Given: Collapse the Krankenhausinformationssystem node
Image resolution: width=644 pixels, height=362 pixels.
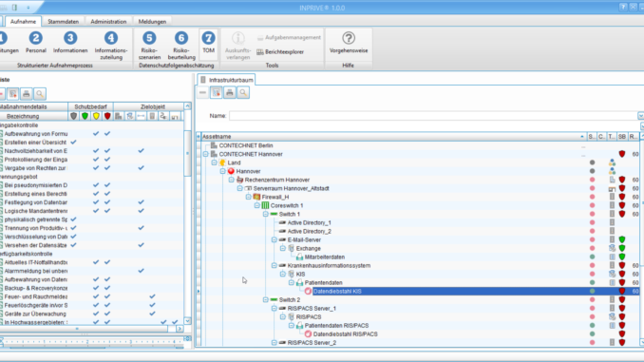Looking at the screenshot, I should coord(275,265).
